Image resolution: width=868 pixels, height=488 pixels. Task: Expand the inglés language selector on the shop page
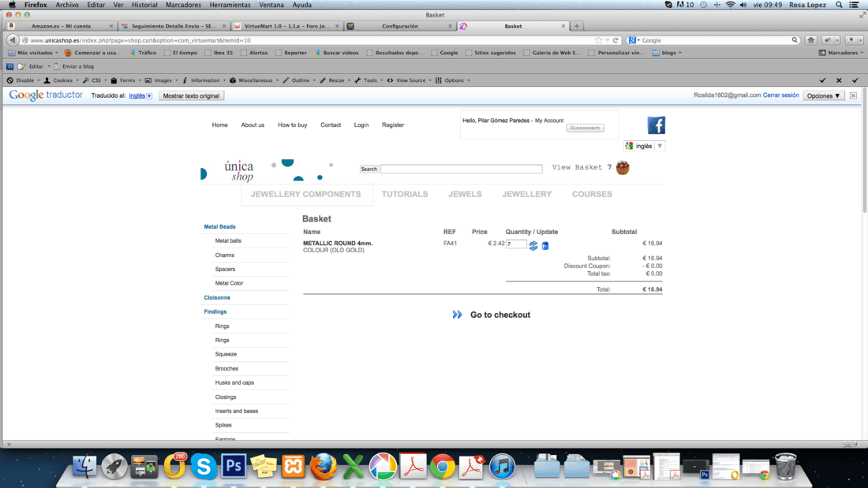pos(644,146)
